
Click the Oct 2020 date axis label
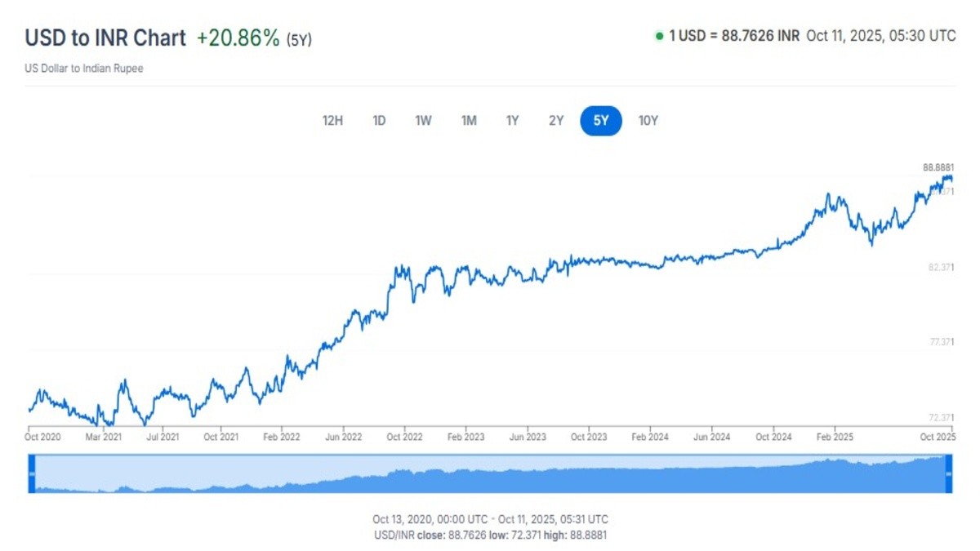point(42,437)
